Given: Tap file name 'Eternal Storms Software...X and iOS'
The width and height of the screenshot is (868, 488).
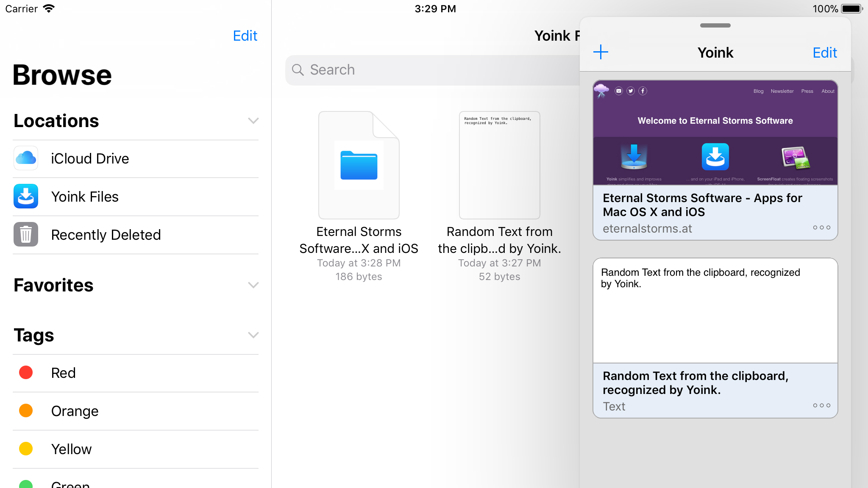Looking at the screenshot, I should pyautogui.click(x=359, y=240).
